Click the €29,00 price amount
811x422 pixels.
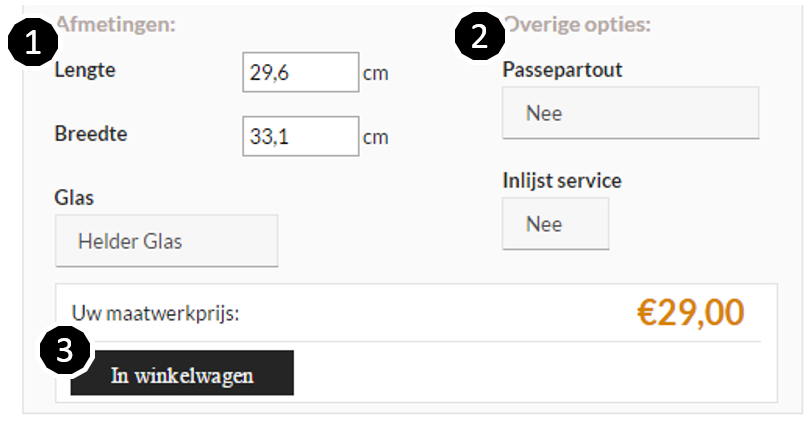coord(690,312)
